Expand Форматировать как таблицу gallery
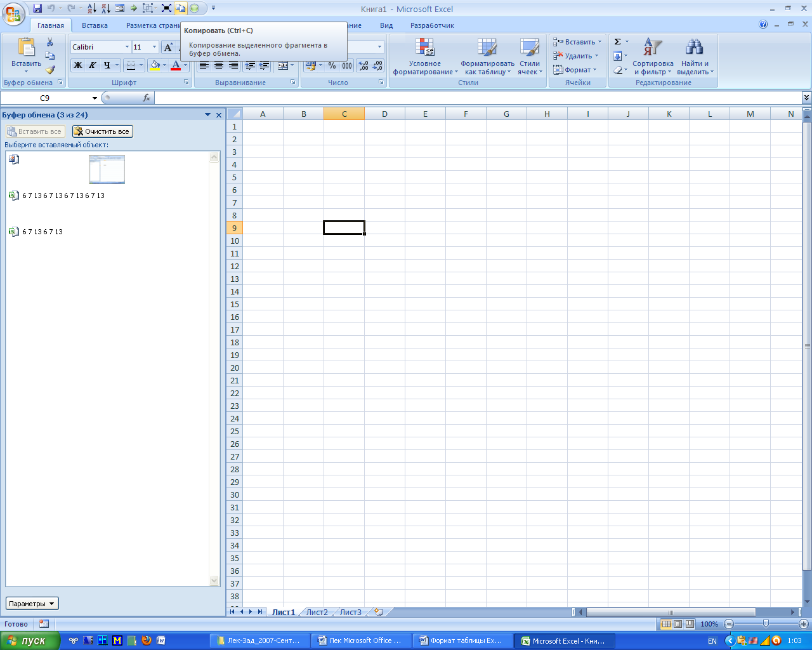The width and height of the screenshot is (812, 650). (487, 56)
